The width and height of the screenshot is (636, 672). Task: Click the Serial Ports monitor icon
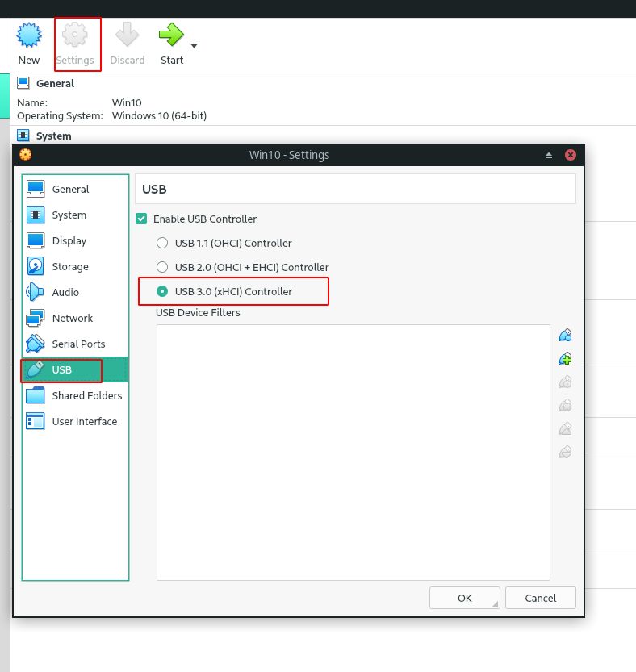36,344
